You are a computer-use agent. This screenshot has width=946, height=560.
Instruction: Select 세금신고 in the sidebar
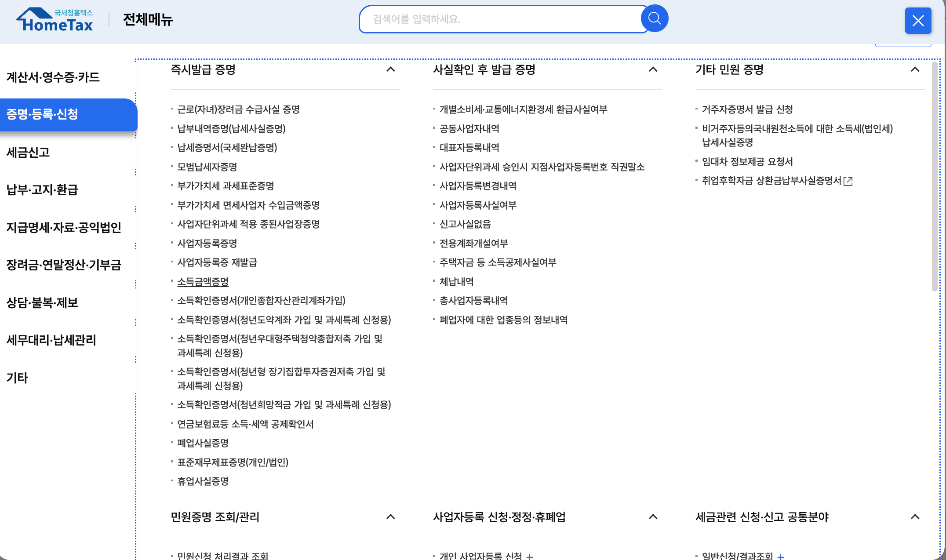tap(28, 153)
